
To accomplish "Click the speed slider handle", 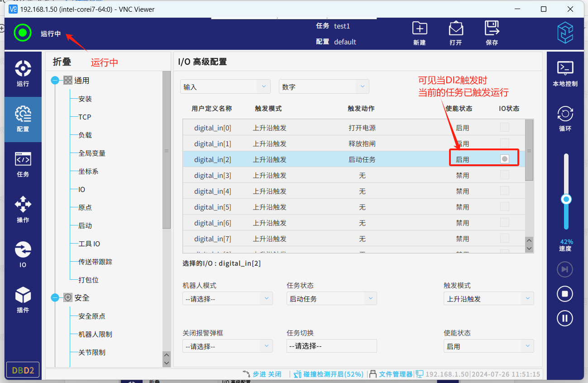I will 566,199.
